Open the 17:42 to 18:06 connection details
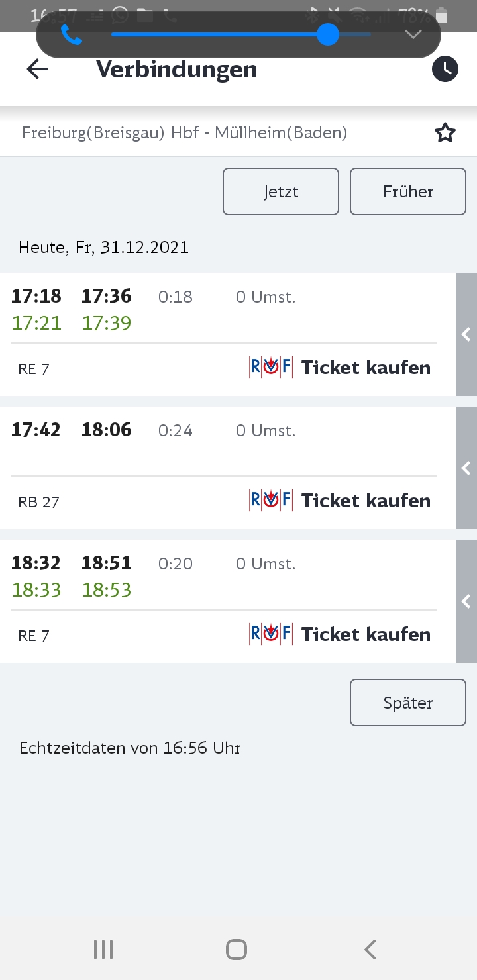 pos(228,467)
